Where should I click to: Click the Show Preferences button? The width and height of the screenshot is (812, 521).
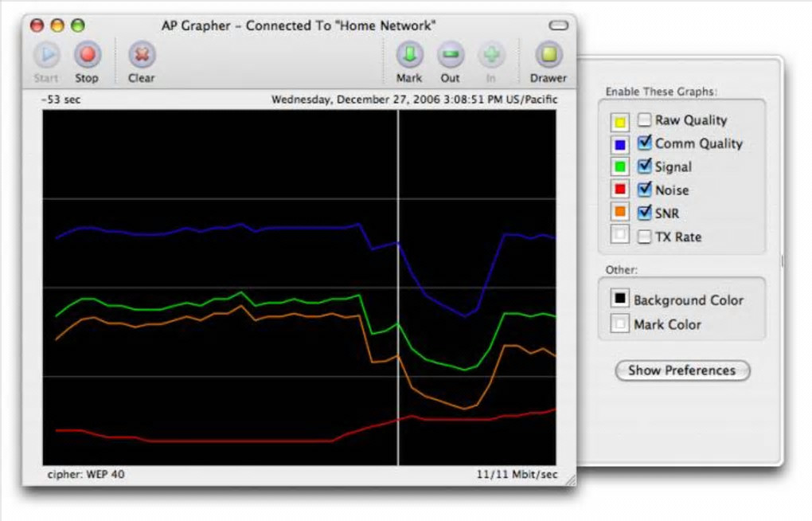(682, 370)
